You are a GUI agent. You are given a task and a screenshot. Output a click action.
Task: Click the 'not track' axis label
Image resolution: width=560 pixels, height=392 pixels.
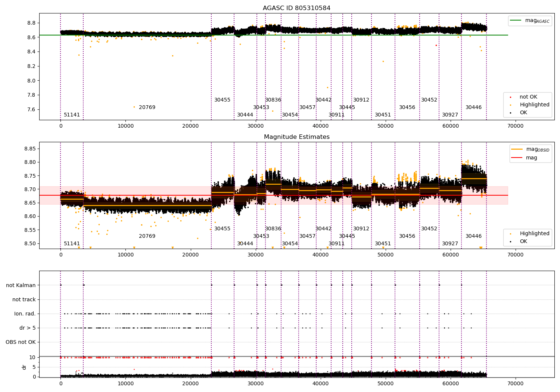(x=24, y=299)
